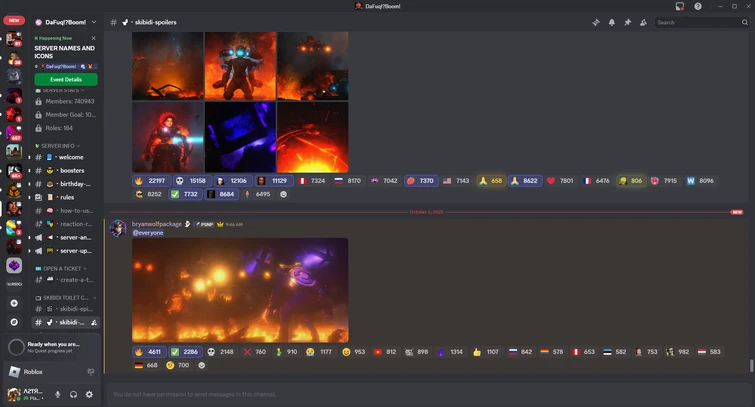The image size is (755, 407).
Task: Toggle the 11129 reaction
Action: (273, 181)
